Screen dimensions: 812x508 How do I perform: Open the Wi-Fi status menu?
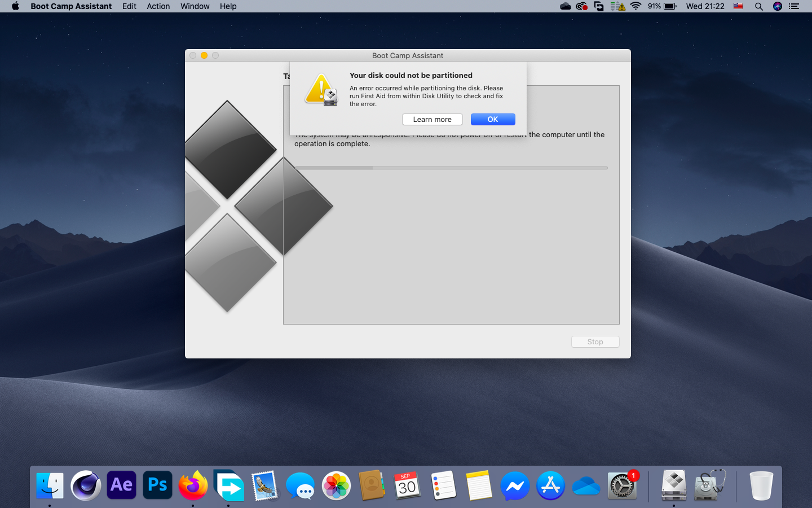click(x=636, y=6)
